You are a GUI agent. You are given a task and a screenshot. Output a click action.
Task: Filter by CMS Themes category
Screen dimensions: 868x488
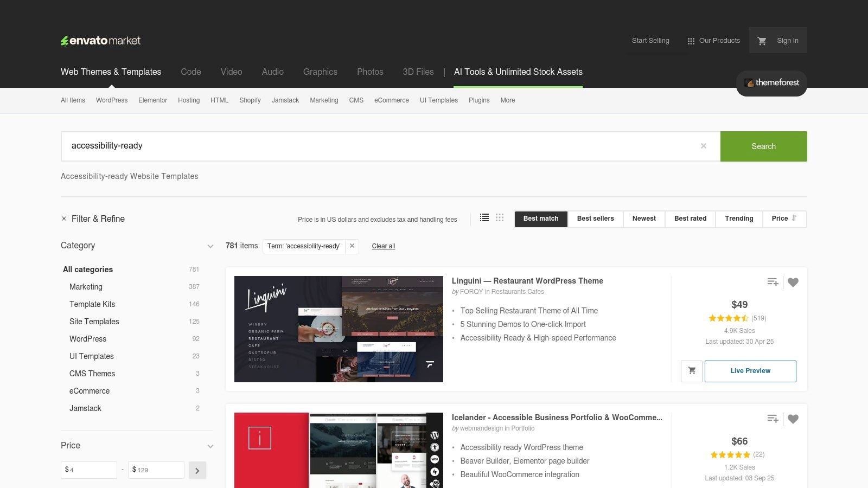pyautogui.click(x=92, y=374)
